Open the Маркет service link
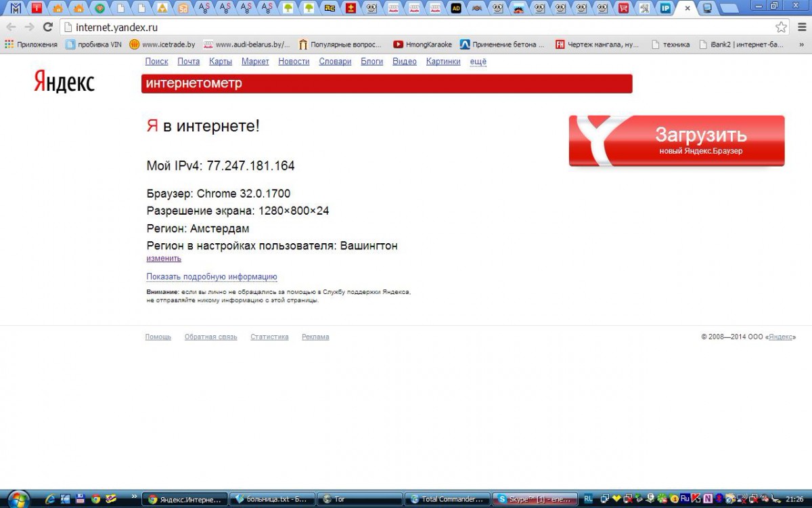 pos(255,61)
